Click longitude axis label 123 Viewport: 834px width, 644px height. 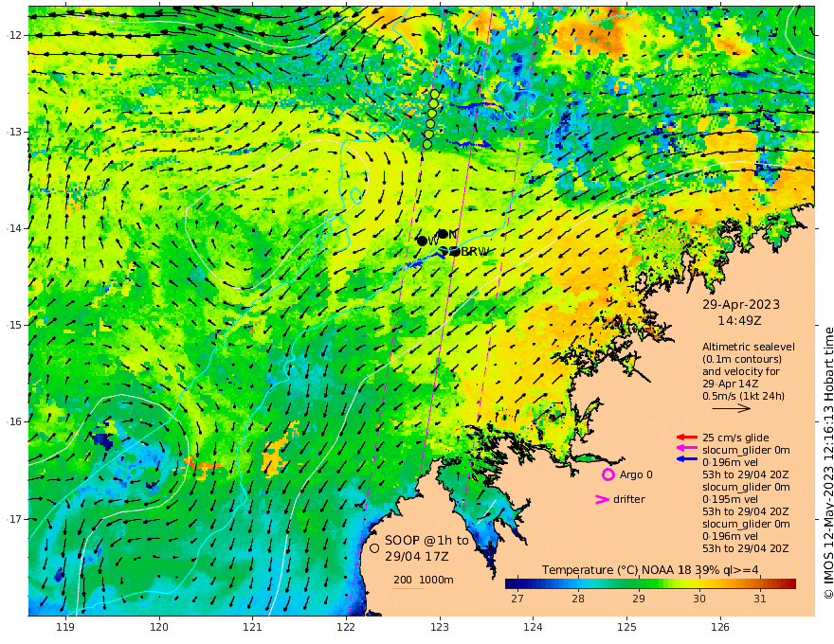(x=440, y=627)
